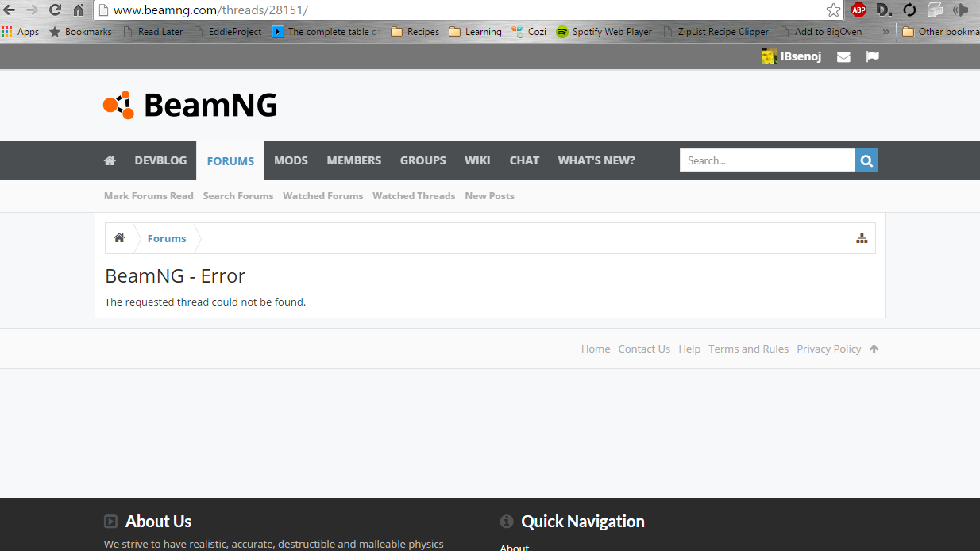
Task: Click Mark Forums Read link
Action: click(149, 196)
